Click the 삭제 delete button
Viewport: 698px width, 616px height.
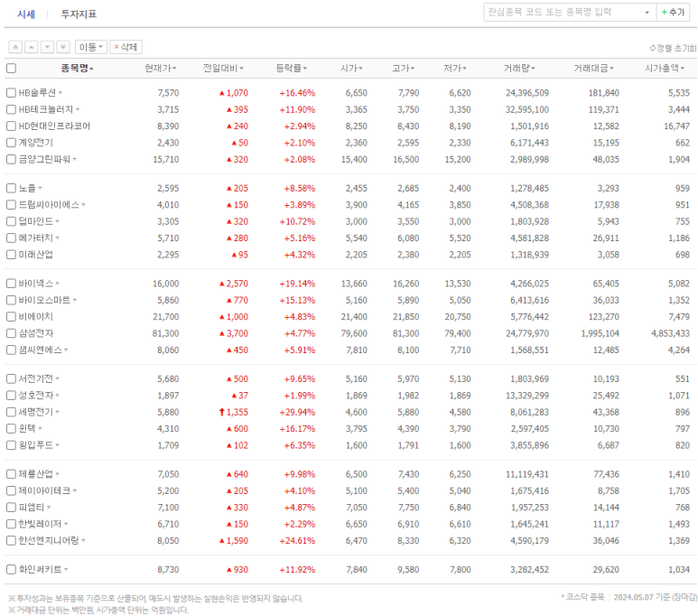[126, 47]
